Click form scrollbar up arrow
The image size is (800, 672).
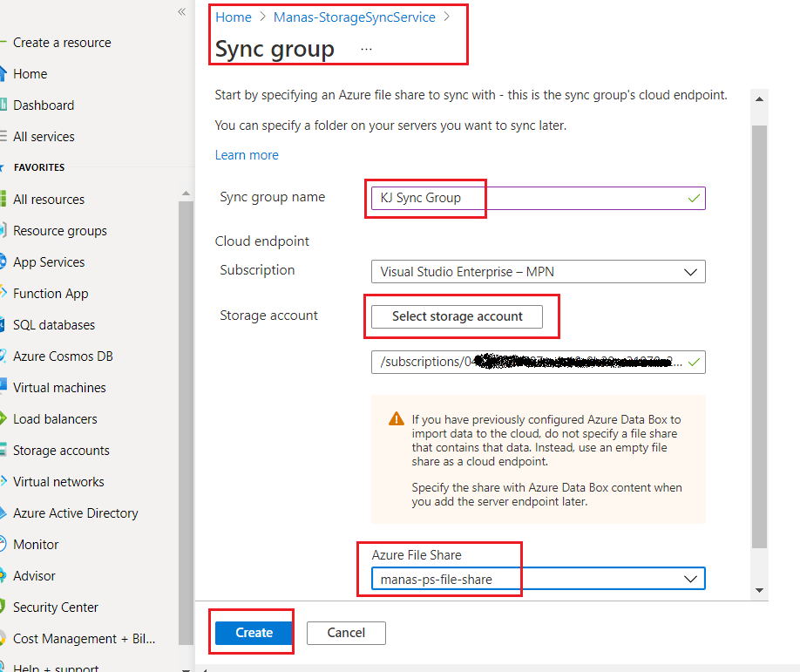(x=759, y=99)
